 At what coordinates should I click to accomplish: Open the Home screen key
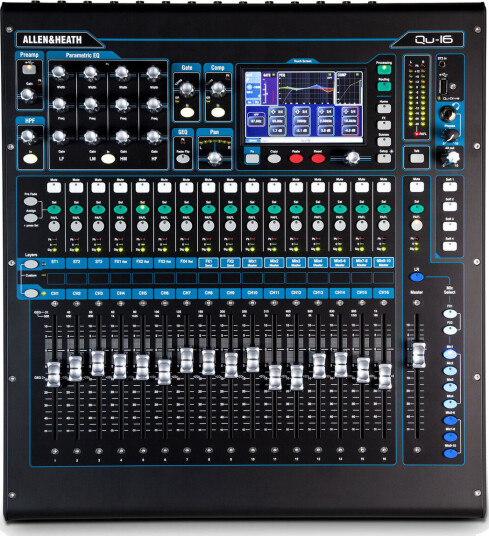[x=384, y=109]
